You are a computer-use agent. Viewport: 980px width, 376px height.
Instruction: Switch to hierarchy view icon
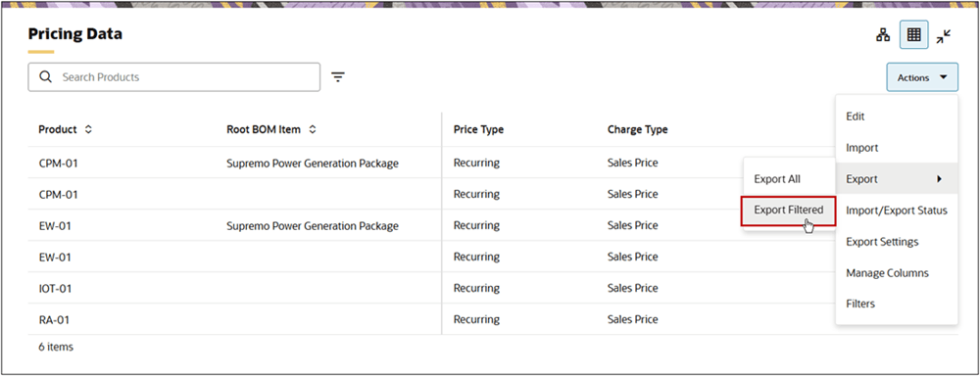pyautogui.click(x=883, y=35)
